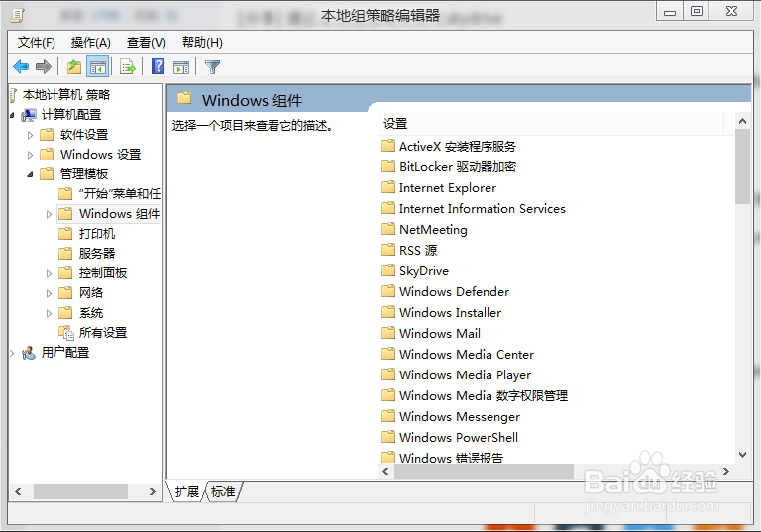Switch to the 标准 tab
Image resolution: width=761 pixels, height=532 pixels.
pos(223,492)
